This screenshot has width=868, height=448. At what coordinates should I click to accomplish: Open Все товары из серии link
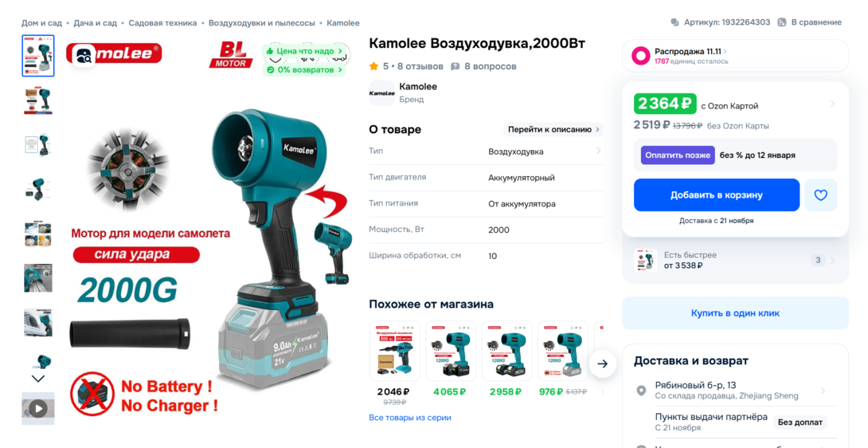[x=410, y=418]
